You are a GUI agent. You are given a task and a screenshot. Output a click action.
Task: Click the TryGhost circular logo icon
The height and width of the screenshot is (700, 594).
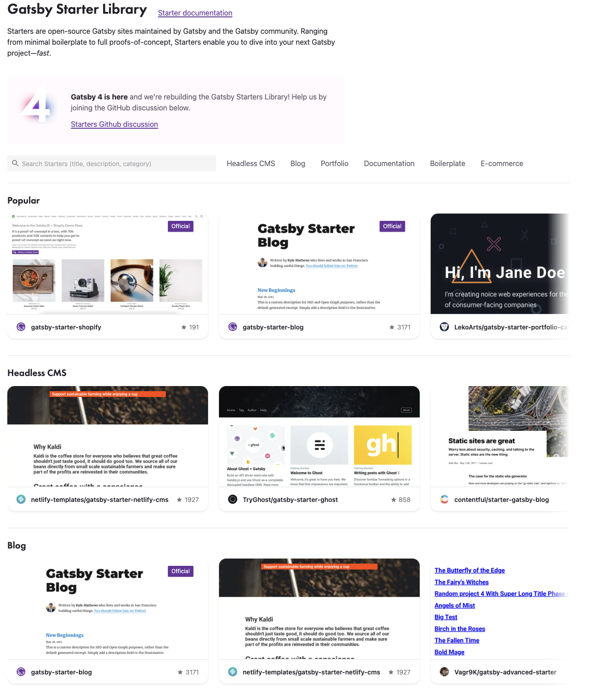tap(233, 499)
